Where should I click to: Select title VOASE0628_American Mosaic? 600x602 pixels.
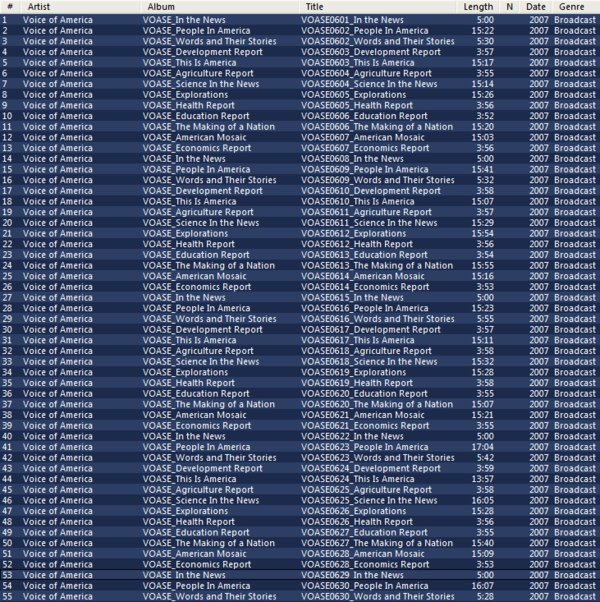[x=363, y=554]
